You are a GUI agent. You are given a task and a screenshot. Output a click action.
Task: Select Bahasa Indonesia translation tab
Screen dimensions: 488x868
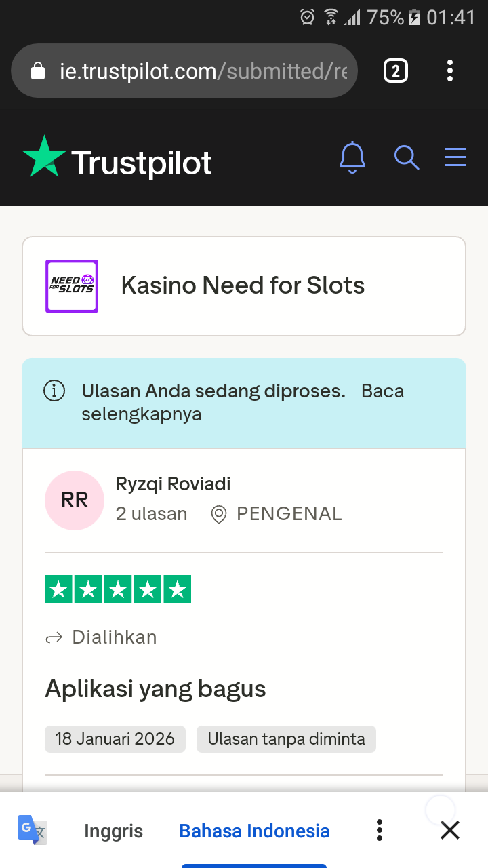tap(254, 831)
